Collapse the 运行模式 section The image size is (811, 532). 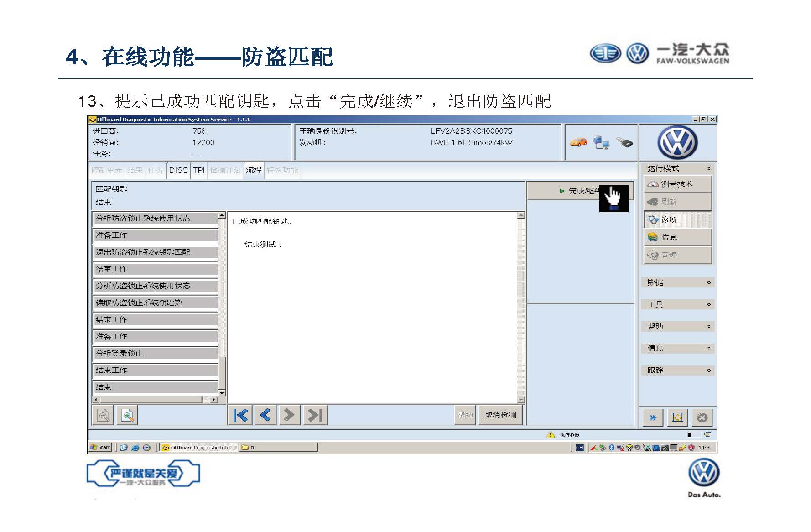coord(677,168)
